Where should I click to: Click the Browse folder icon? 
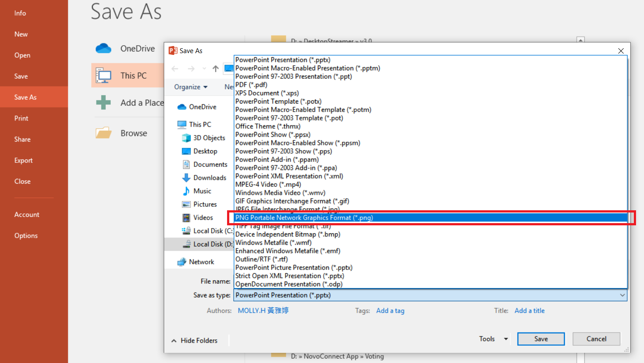(103, 133)
